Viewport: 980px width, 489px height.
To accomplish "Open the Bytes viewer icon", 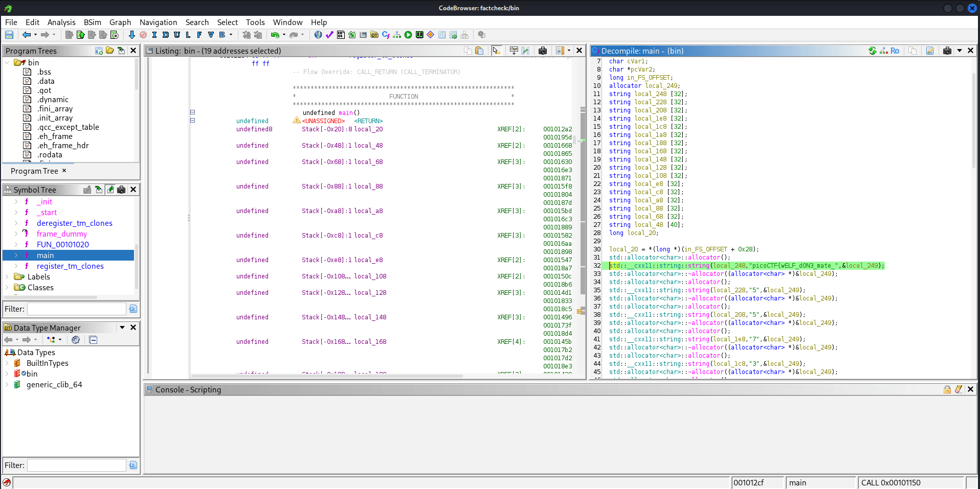I will [341, 35].
